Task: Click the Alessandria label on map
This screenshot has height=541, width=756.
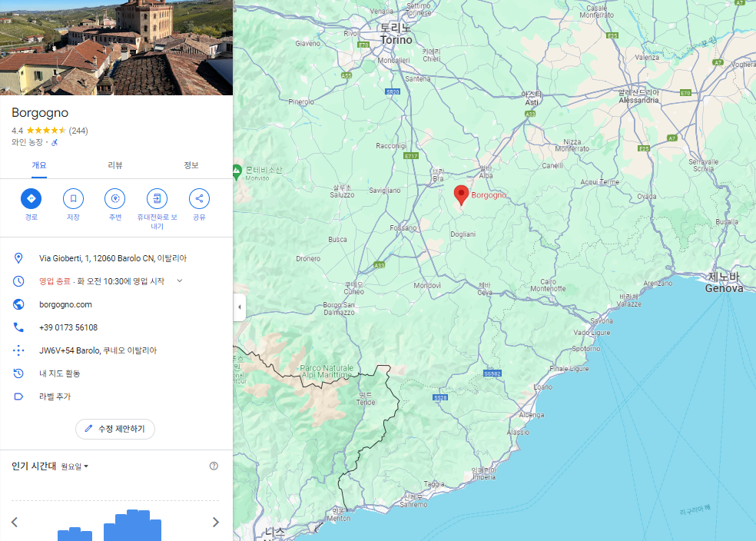Action: (639, 96)
